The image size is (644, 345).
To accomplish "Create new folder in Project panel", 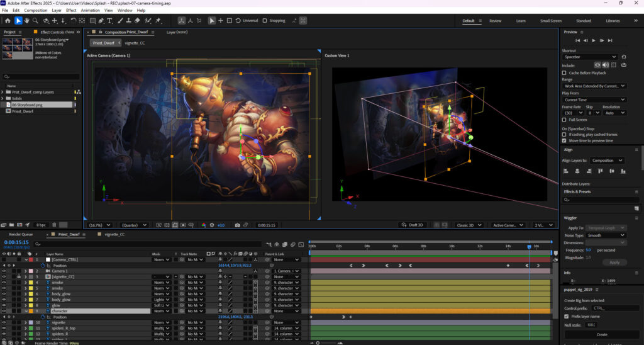I will pos(11,225).
